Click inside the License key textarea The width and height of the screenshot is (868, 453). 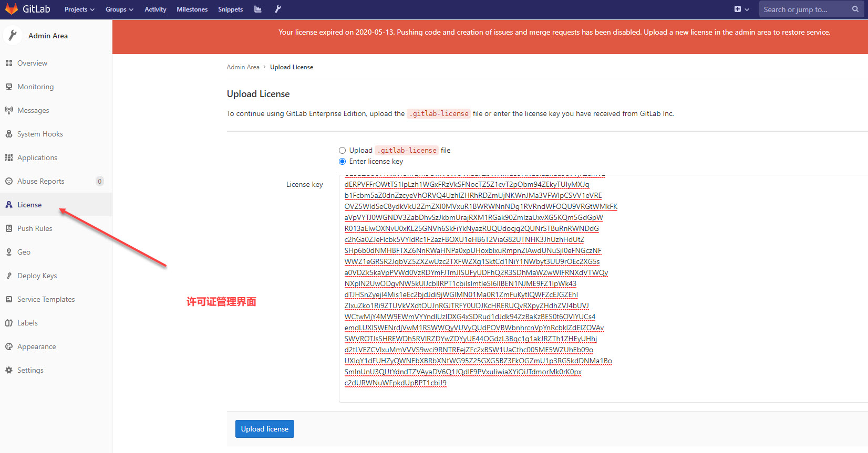[x=603, y=289]
